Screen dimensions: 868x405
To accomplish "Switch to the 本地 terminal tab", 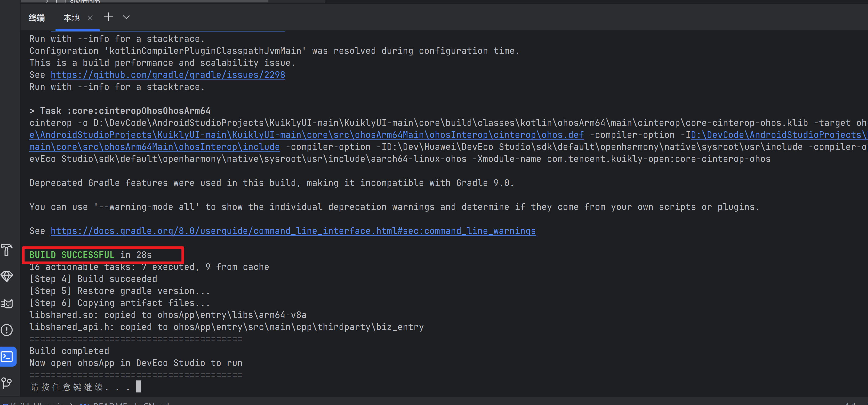I will (71, 18).
